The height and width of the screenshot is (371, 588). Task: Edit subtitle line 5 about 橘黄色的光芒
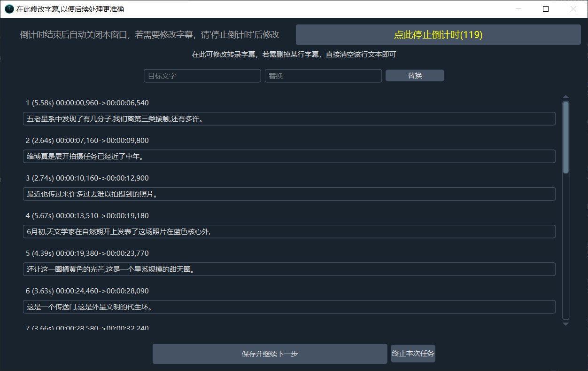click(289, 269)
